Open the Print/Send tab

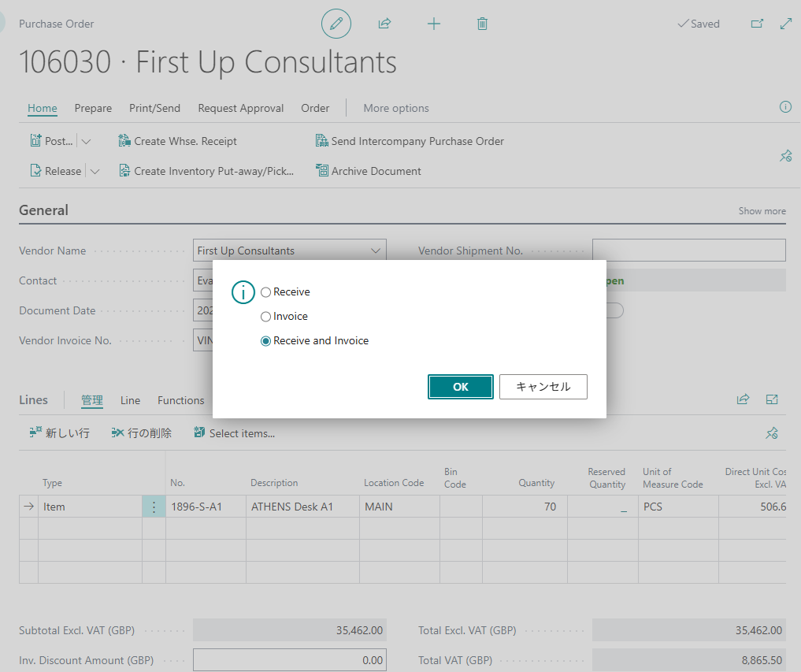(x=155, y=108)
